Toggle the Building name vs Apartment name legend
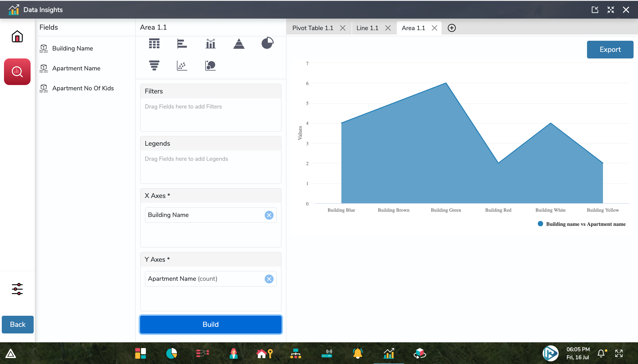 (x=585, y=224)
